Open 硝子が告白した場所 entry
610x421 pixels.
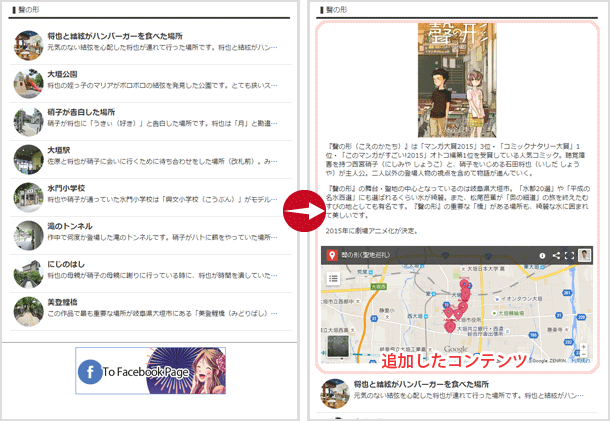[x=151, y=122]
